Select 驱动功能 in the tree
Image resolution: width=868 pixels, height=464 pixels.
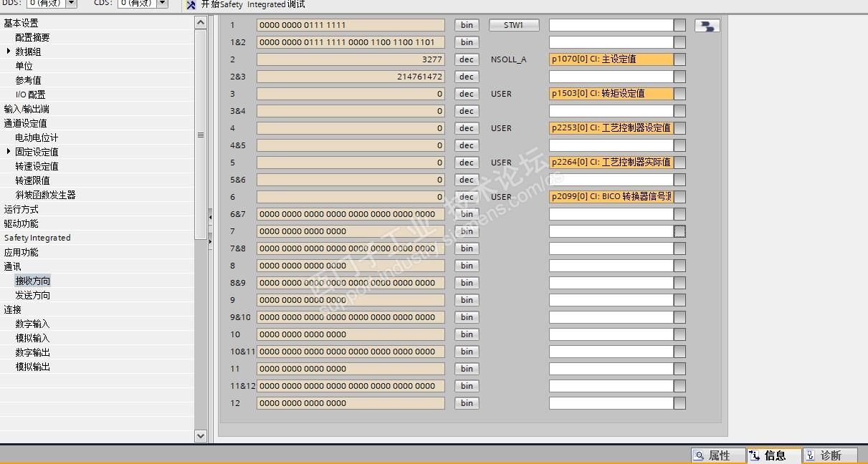click(x=22, y=223)
